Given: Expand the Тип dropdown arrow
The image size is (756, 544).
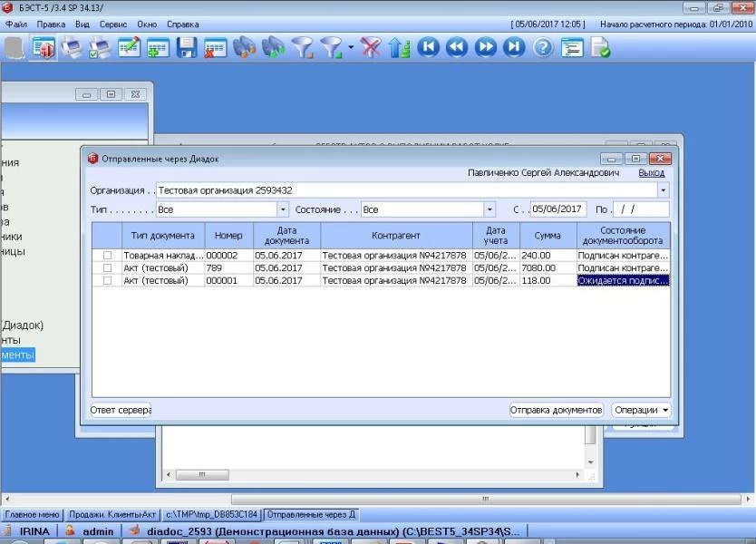Looking at the screenshot, I should (x=283, y=209).
